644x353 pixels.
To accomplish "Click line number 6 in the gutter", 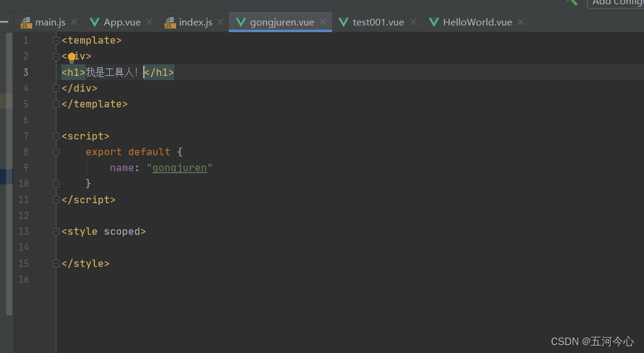I will tap(25, 120).
